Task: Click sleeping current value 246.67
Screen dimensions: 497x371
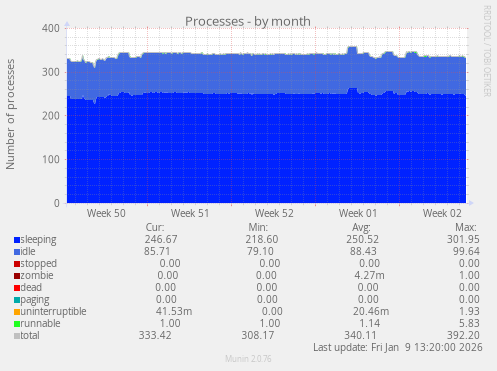Action: pos(161,239)
